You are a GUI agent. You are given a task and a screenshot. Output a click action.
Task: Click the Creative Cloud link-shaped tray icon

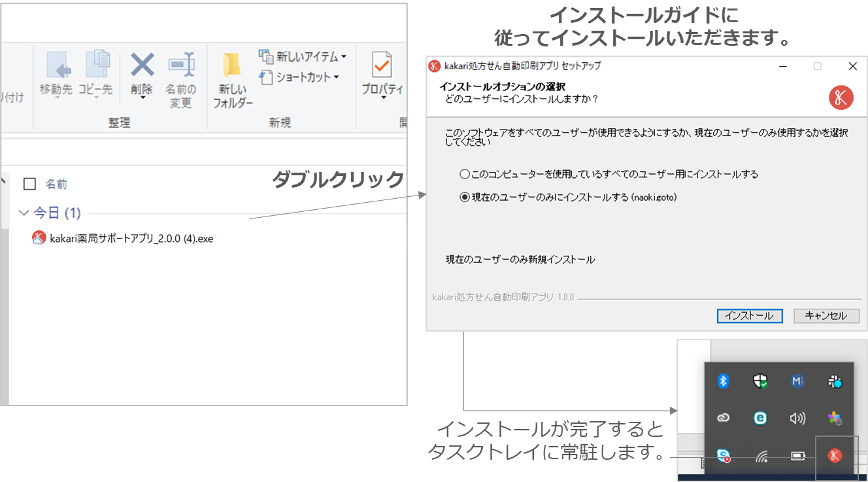tap(723, 419)
